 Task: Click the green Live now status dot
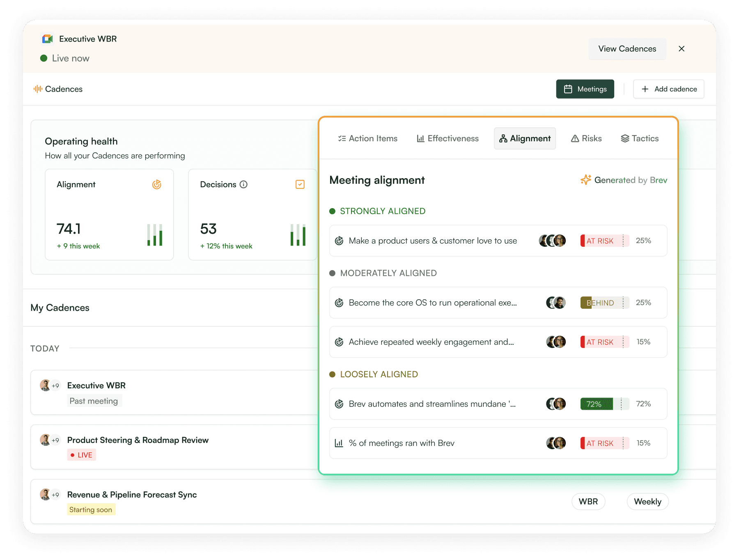[44, 58]
